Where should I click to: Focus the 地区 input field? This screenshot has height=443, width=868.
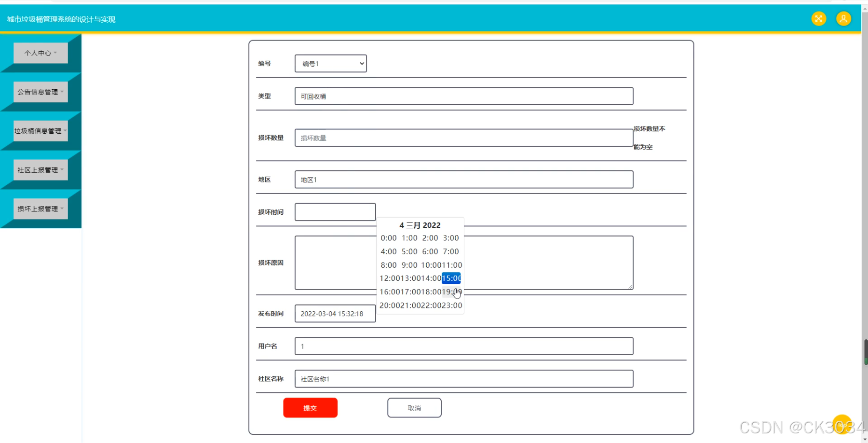coord(464,180)
